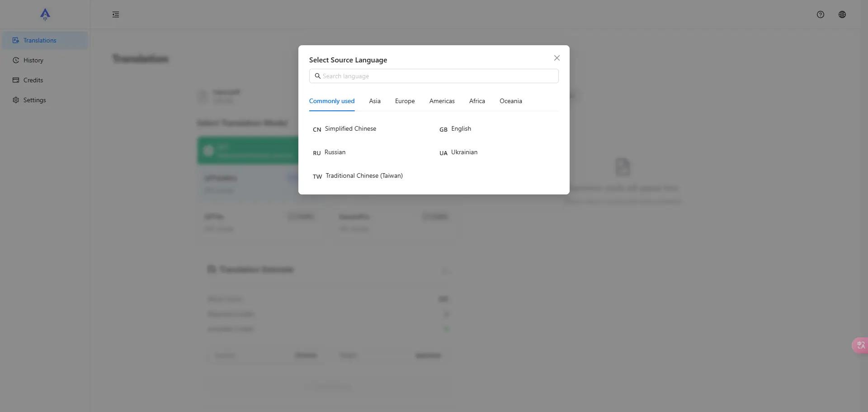868x412 pixels.
Task: Click the app logo icon
Action: 45,14
